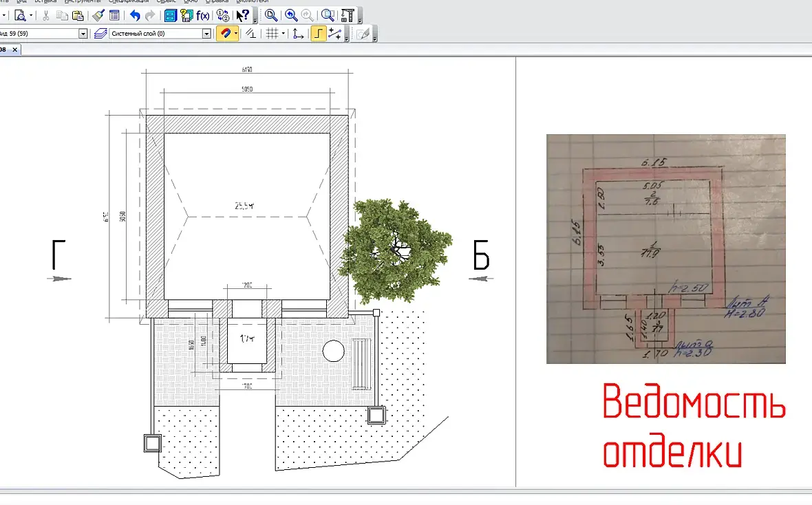The image size is (812, 505).
Task: Toggle the grid display
Action: click(273, 34)
